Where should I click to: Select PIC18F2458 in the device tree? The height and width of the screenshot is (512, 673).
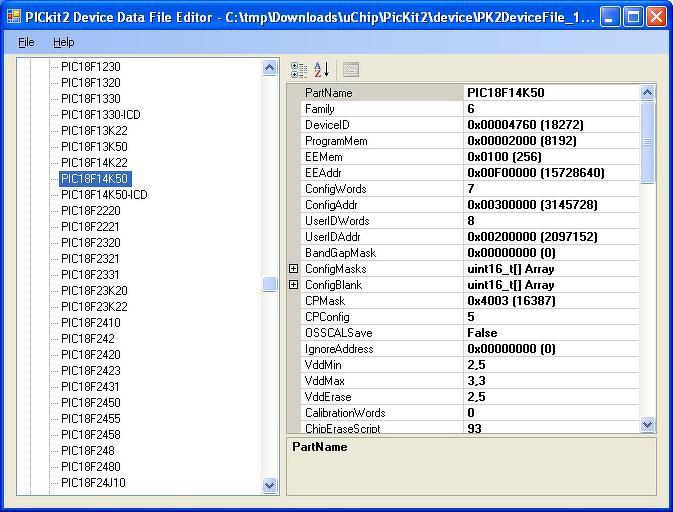click(x=91, y=435)
